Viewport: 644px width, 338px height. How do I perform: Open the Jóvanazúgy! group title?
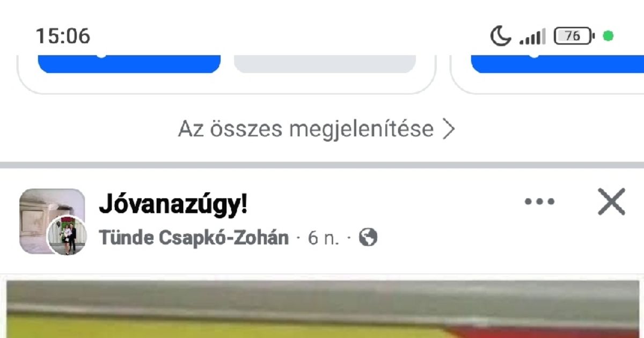(173, 204)
